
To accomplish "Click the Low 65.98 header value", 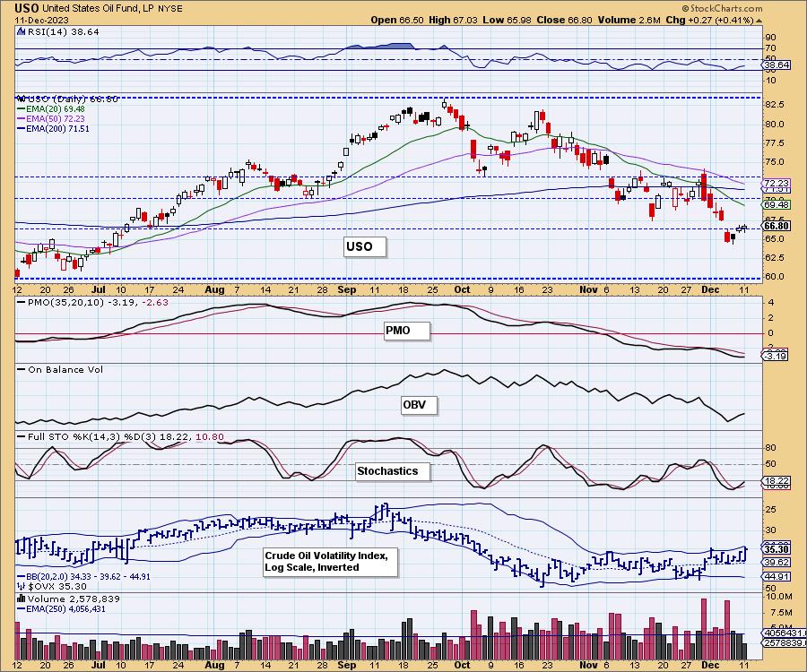I will click(x=507, y=20).
